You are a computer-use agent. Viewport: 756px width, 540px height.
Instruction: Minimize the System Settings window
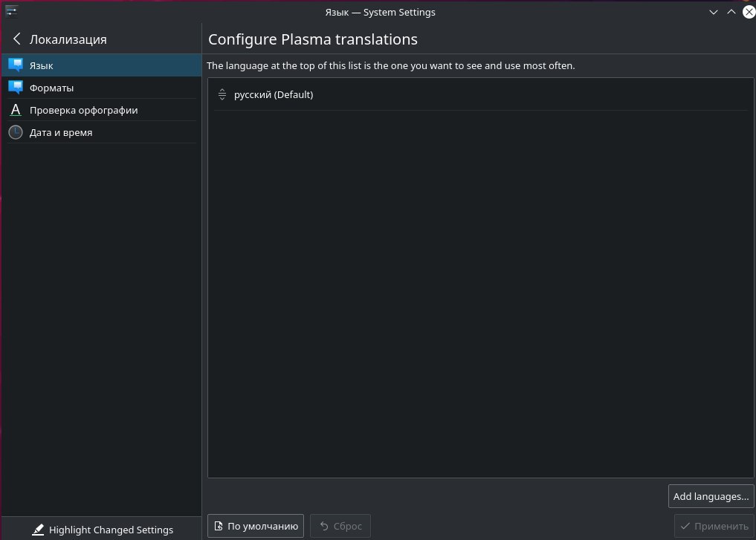point(713,12)
